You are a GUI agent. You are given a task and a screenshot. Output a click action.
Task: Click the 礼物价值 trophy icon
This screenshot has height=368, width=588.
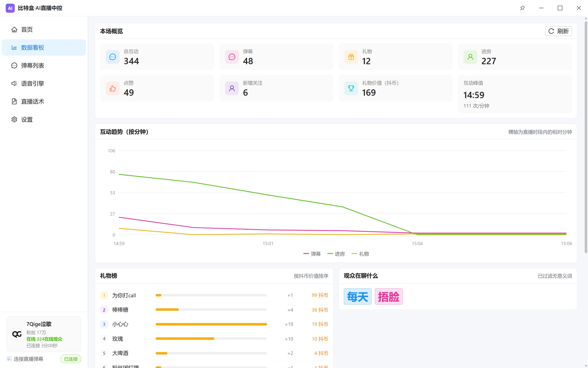[351, 88]
